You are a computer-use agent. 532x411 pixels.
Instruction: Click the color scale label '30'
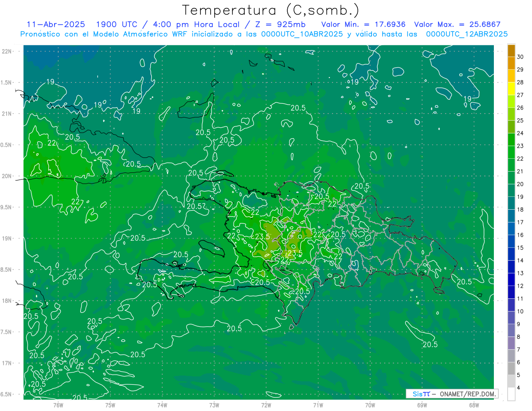tap(520, 57)
